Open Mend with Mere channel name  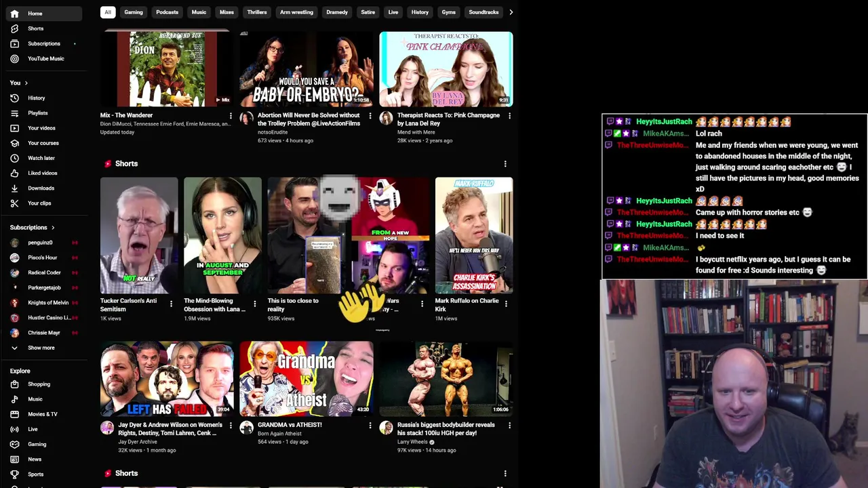[418, 132]
